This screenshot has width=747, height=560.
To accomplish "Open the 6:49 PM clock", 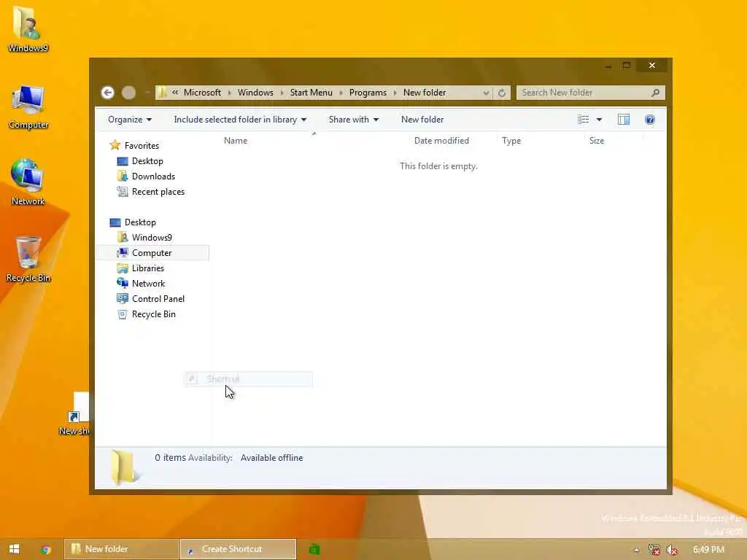I will pos(708,550).
